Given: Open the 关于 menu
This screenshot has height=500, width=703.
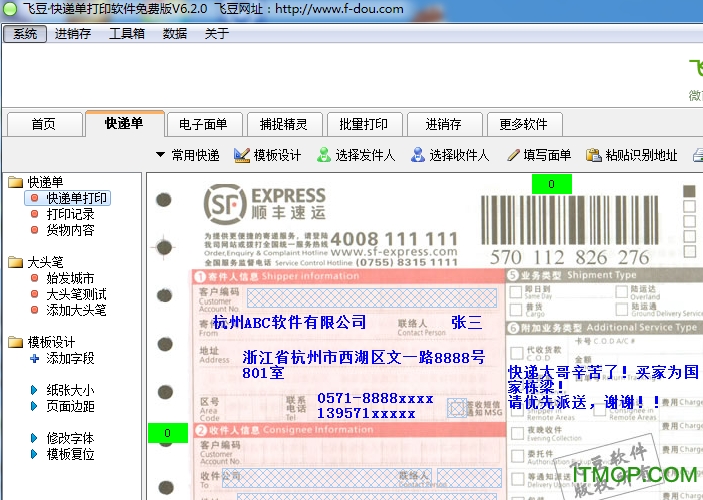Looking at the screenshot, I should 217,34.
